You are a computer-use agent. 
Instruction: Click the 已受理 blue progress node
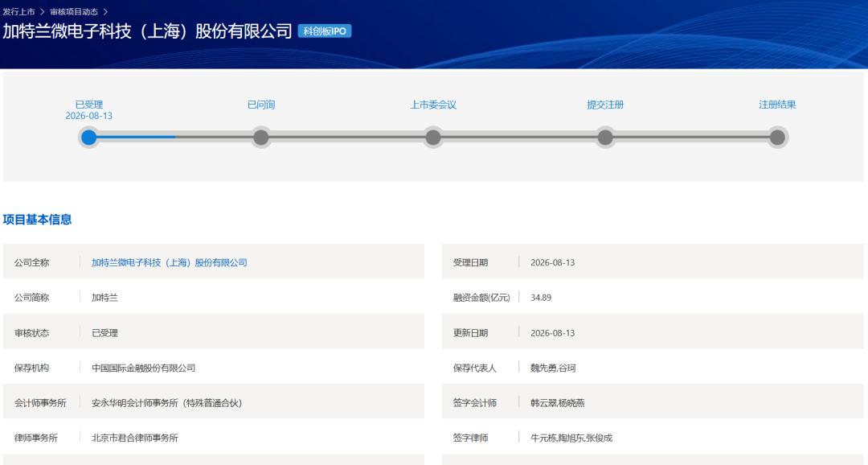(88, 138)
